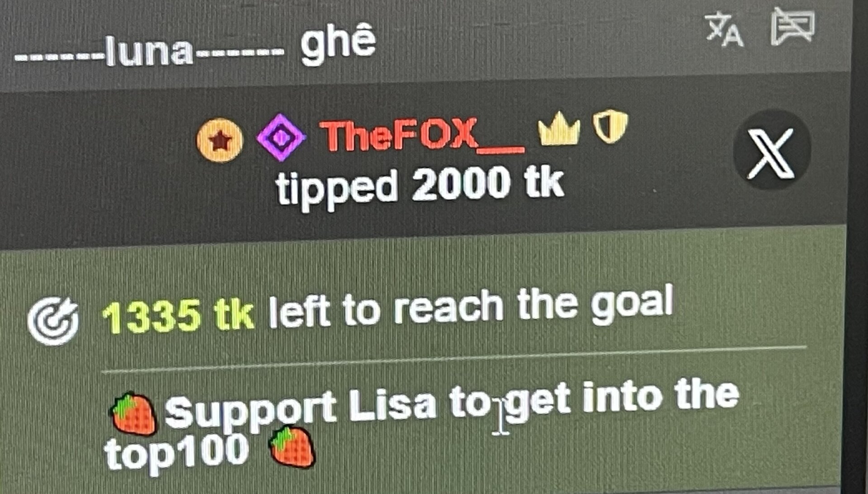Click the translate chat icon
Viewport: 868px width, 494px height.
click(x=725, y=30)
